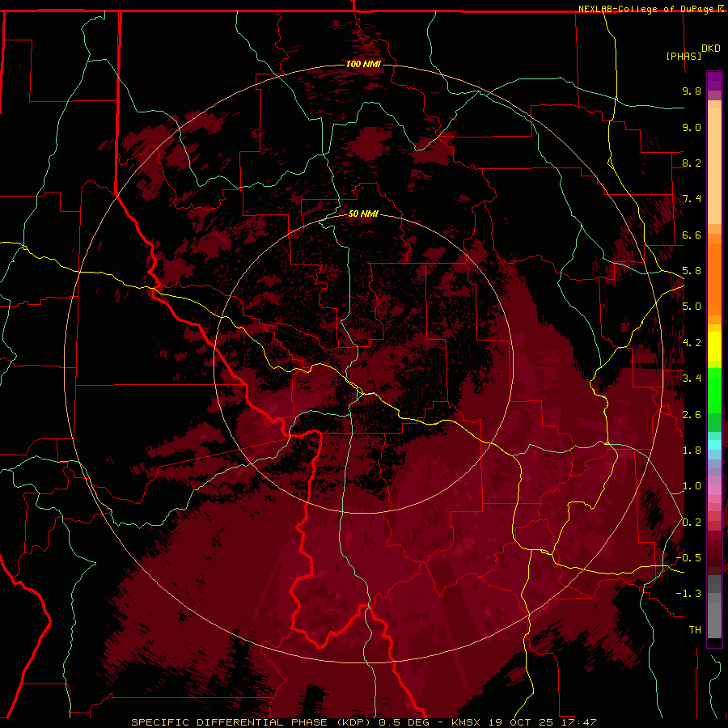Pick the yellow band of the color scale
The width and height of the screenshot is (728, 728).
point(714,346)
